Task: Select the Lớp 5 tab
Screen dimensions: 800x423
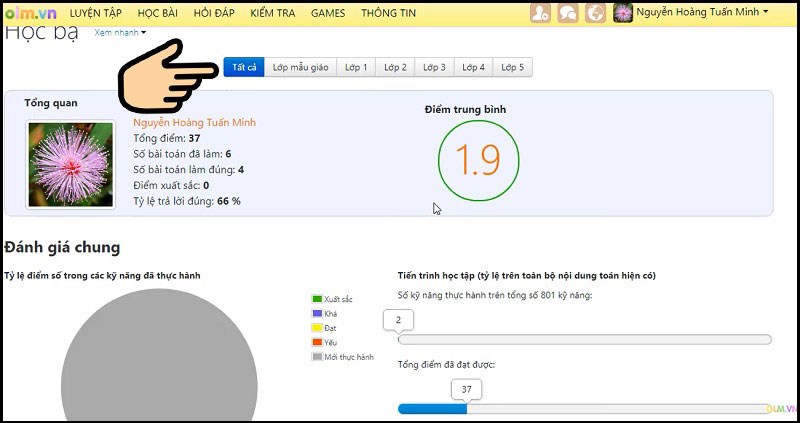Action: pyautogui.click(x=513, y=68)
